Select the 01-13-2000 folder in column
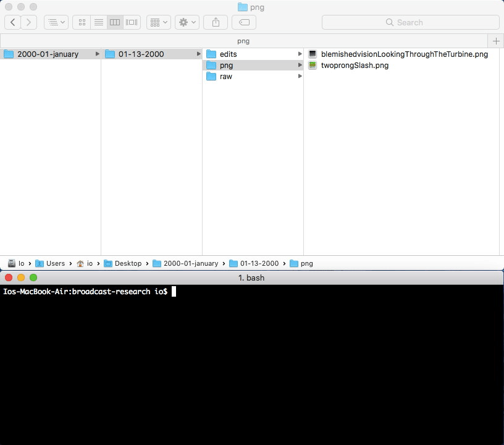The width and height of the screenshot is (504, 445). (x=152, y=54)
